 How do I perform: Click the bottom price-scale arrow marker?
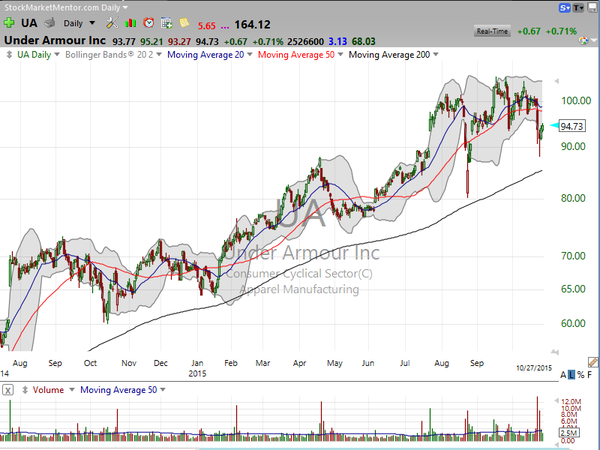(x=555, y=352)
